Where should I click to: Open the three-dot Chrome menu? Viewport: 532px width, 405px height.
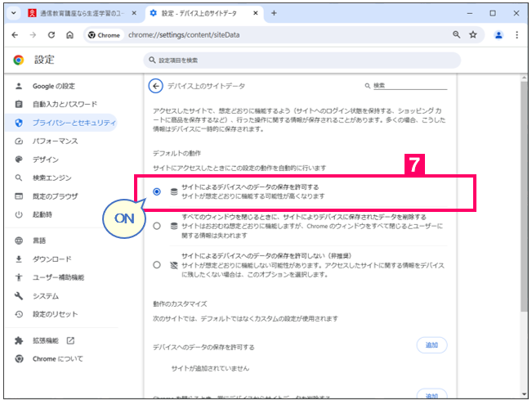point(517,35)
